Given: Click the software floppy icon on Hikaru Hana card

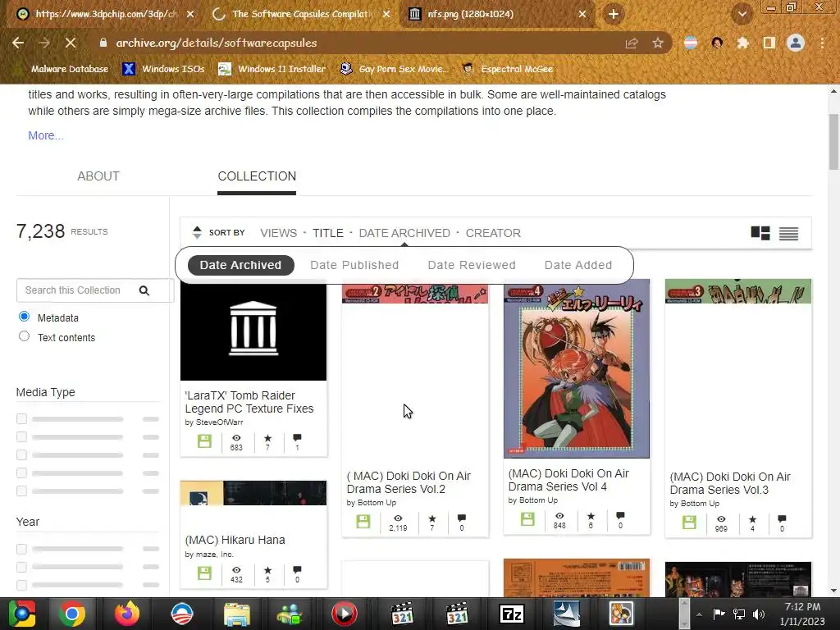Looking at the screenshot, I should [204, 573].
